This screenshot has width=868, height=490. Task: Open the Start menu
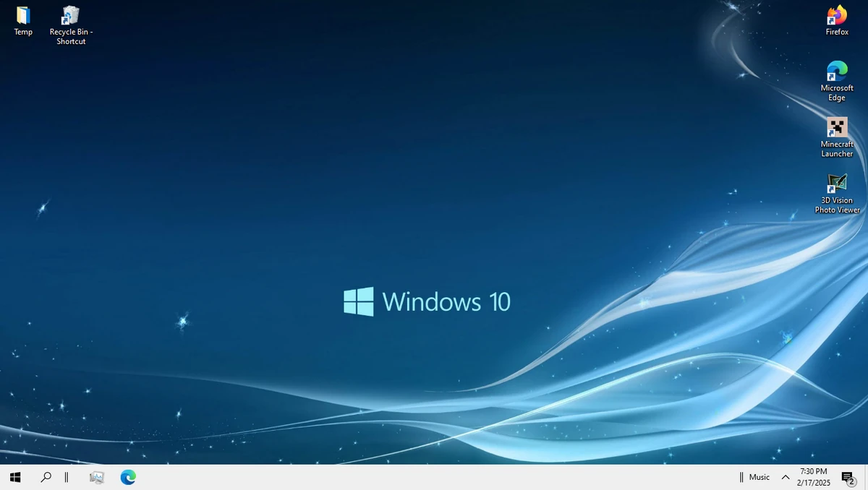(x=15, y=477)
